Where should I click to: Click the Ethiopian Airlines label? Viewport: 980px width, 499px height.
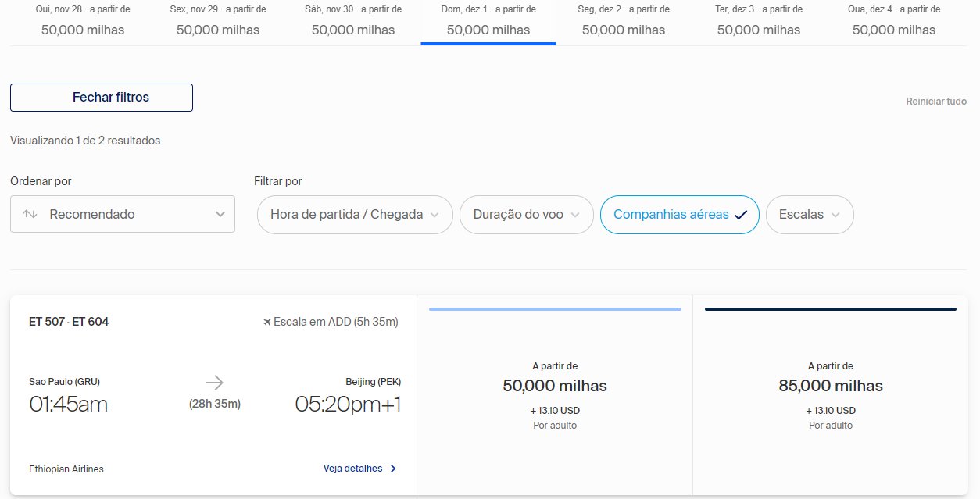[x=66, y=469]
